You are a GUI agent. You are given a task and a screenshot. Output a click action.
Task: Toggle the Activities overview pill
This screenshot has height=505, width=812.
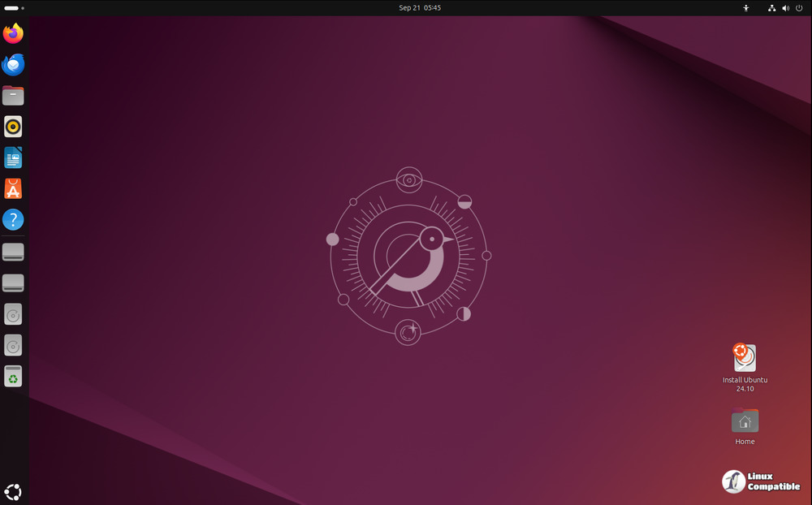point(14,7)
